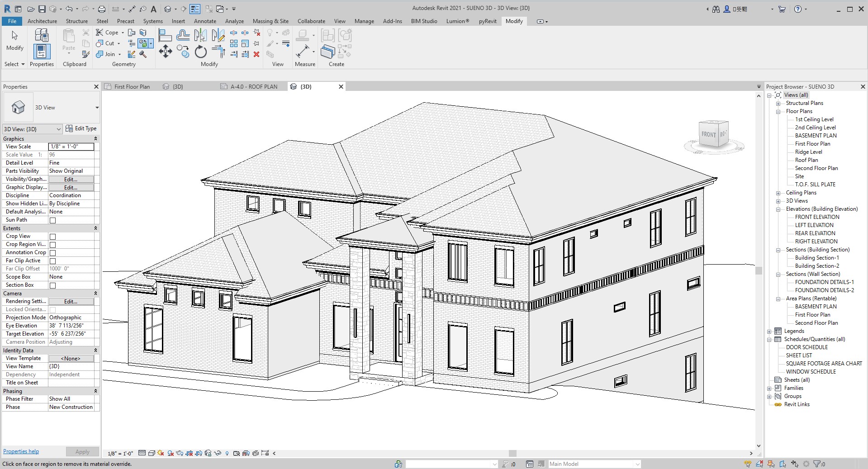Open FRONT ELEVATION in Project Browser

click(817, 217)
